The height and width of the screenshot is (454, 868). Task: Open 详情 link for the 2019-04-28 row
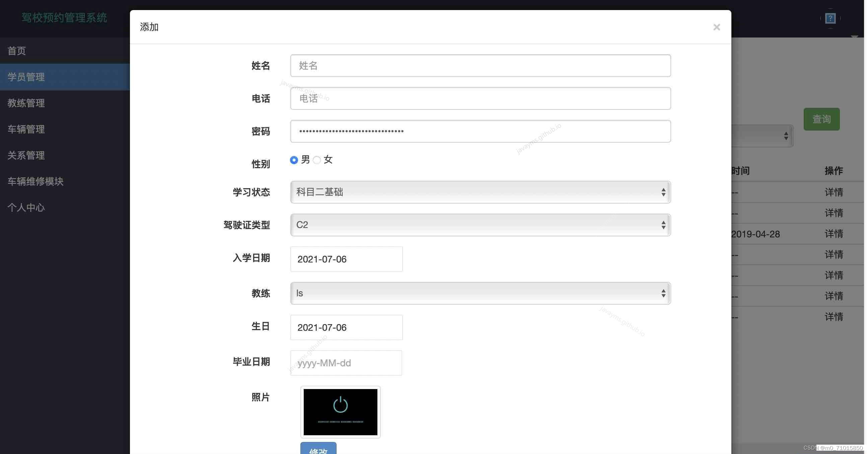(x=834, y=234)
